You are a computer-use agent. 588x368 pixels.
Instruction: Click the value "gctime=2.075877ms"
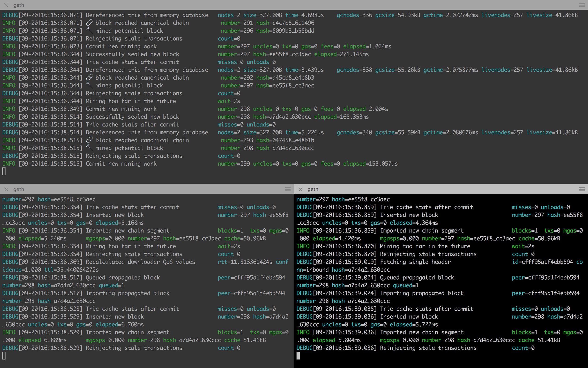click(x=451, y=70)
